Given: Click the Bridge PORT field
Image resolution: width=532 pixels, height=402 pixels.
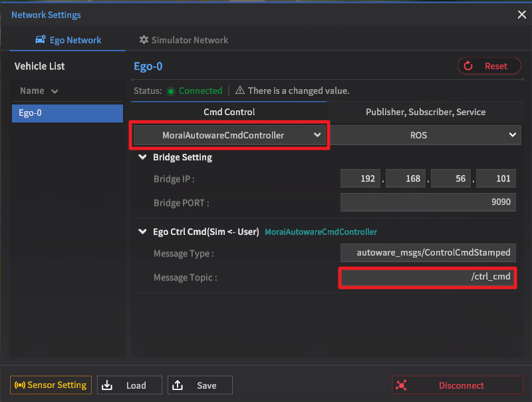Looking at the screenshot, I should click(428, 203).
